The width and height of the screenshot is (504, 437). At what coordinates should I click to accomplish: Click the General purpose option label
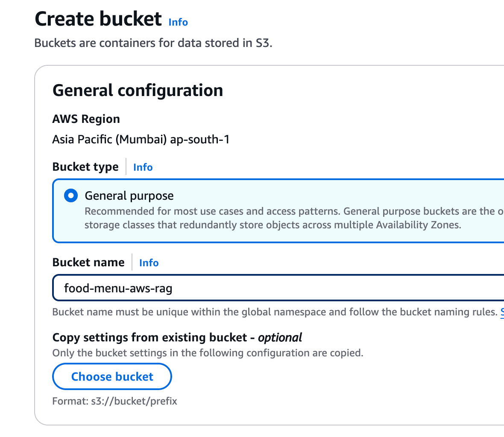pos(129,196)
